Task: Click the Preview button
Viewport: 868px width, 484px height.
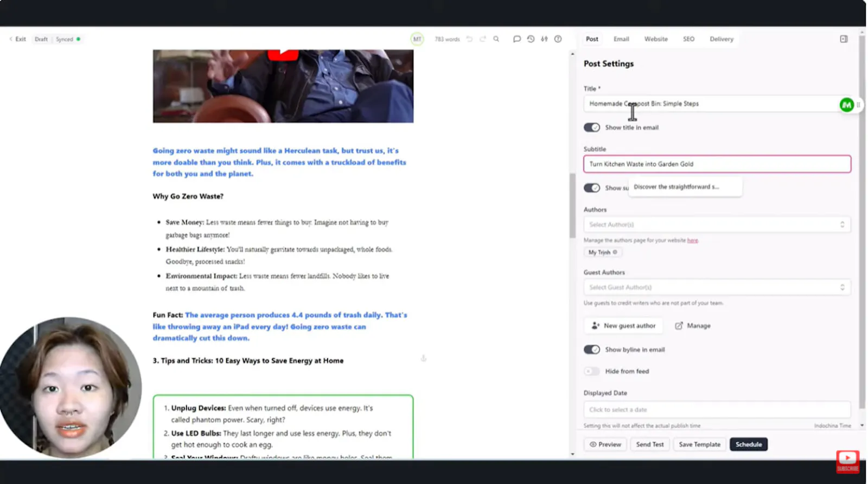Action: click(605, 444)
